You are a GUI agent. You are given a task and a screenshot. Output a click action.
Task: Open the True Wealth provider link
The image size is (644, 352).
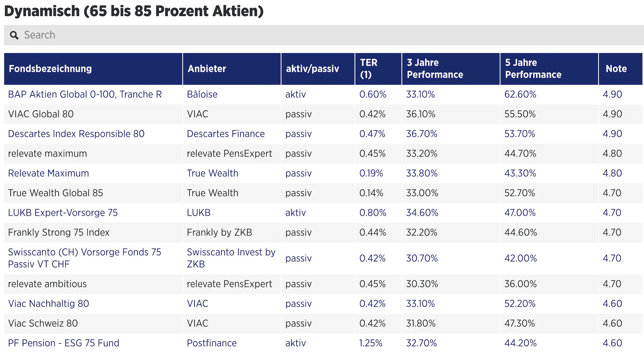coord(212,173)
